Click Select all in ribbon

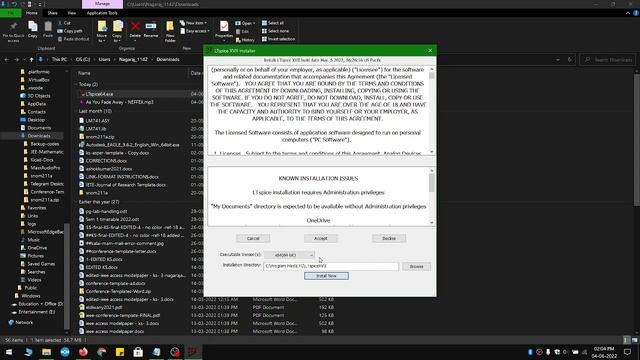pyautogui.click(x=273, y=23)
